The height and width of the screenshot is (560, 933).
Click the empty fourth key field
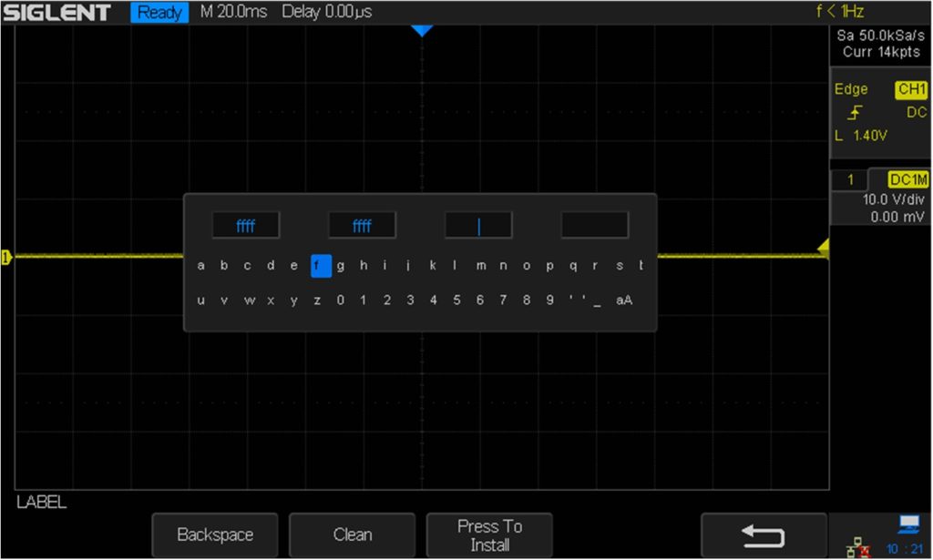(594, 226)
